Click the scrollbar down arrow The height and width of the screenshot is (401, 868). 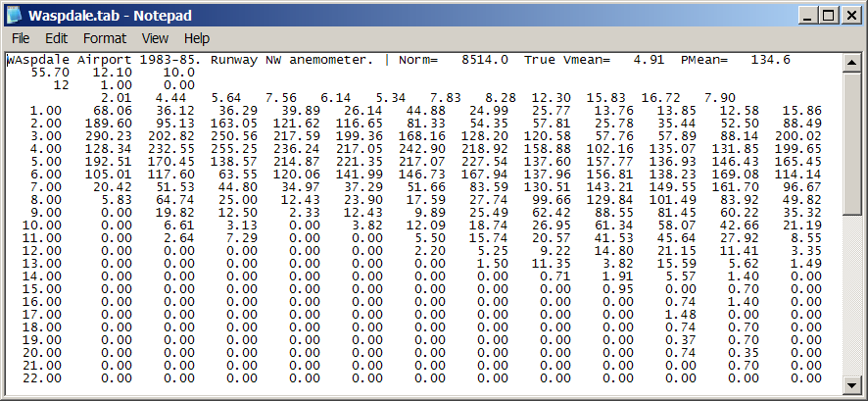[x=850, y=384]
